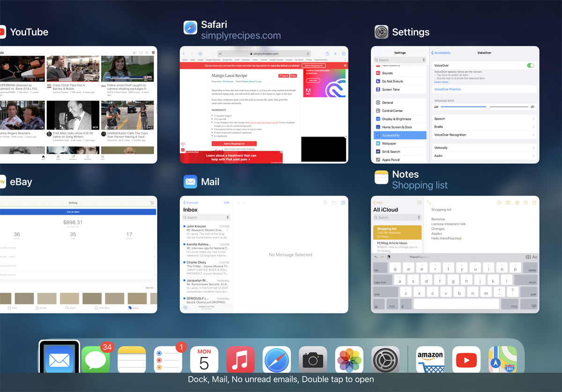This screenshot has height=392, width=562.
Task: Open the Maps app in the dock
Action: (x=503, y=360)
